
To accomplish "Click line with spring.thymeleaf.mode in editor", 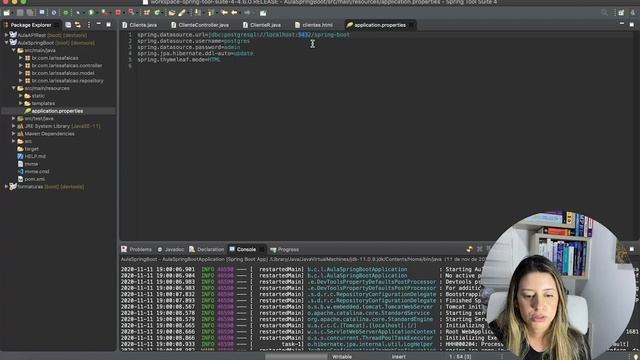I will pos(179,60).
